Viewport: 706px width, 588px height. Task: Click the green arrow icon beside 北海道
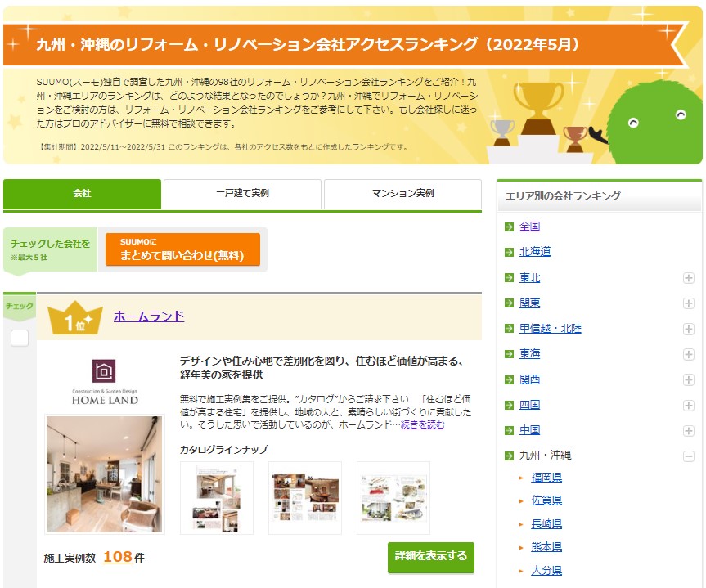click(x=509, y=252)
